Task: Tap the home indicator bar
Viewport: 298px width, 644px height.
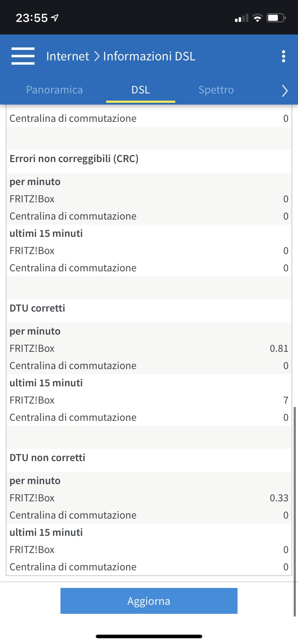Action: tap(149, 636)
